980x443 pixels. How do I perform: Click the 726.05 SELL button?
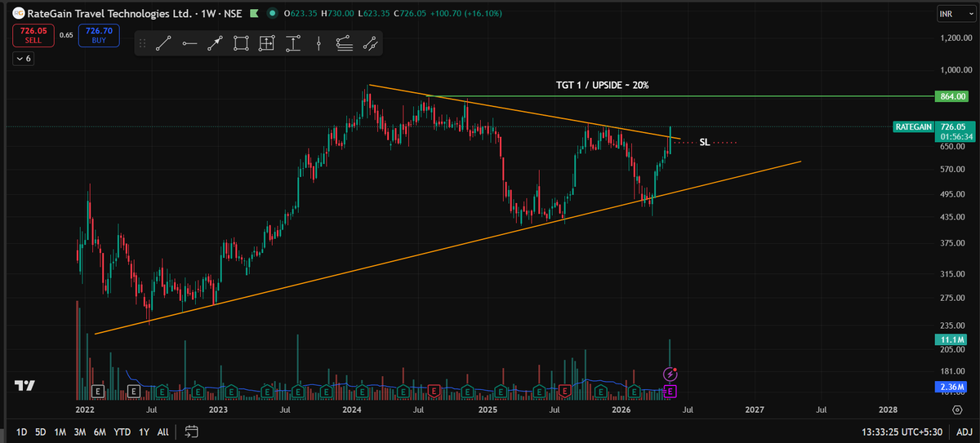pyautogui.click(x=33, y=35)
